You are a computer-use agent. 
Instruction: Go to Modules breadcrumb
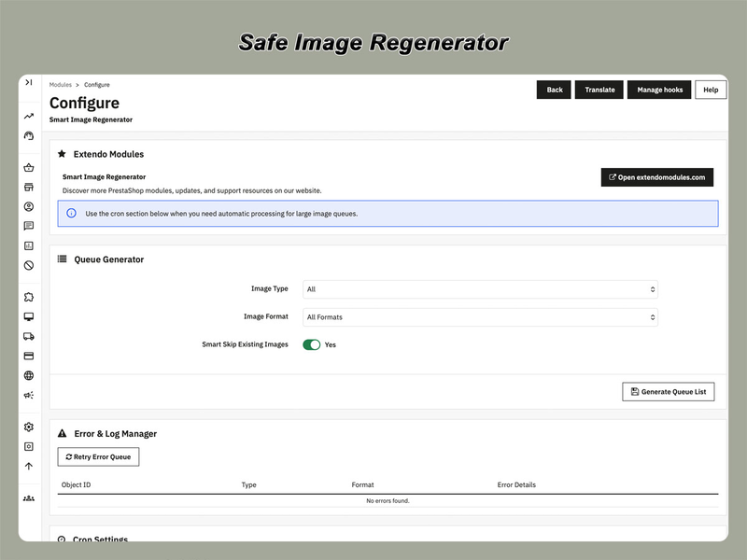click(x=61, y=85)
